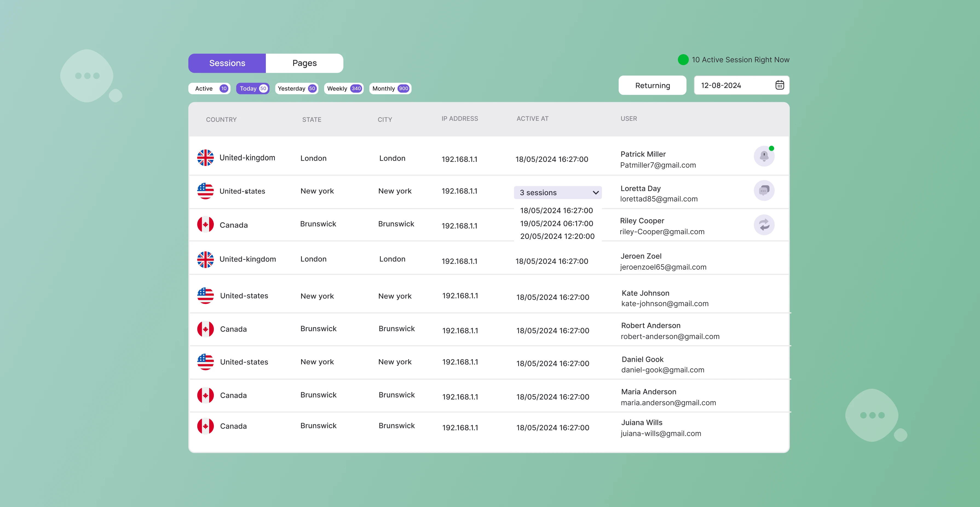Select session time 20/05/2024 12:20:00
The image size is (980, 507).
(557, 236)
